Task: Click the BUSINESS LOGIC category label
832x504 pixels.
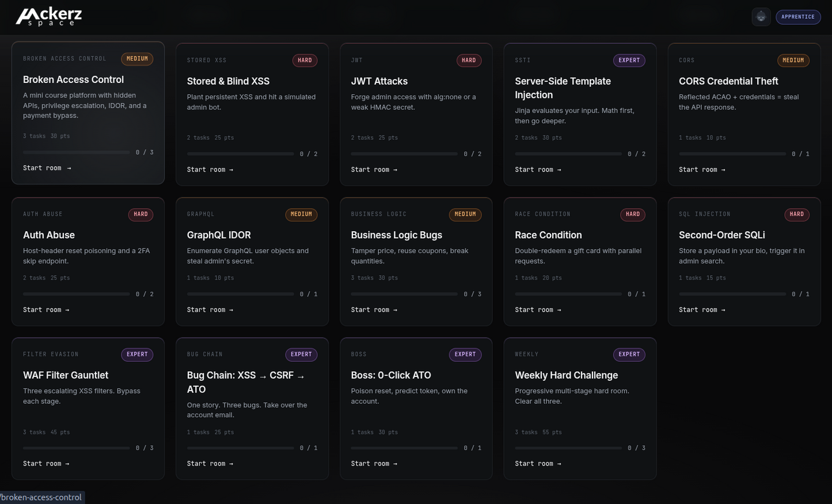Action: [378, 214]
